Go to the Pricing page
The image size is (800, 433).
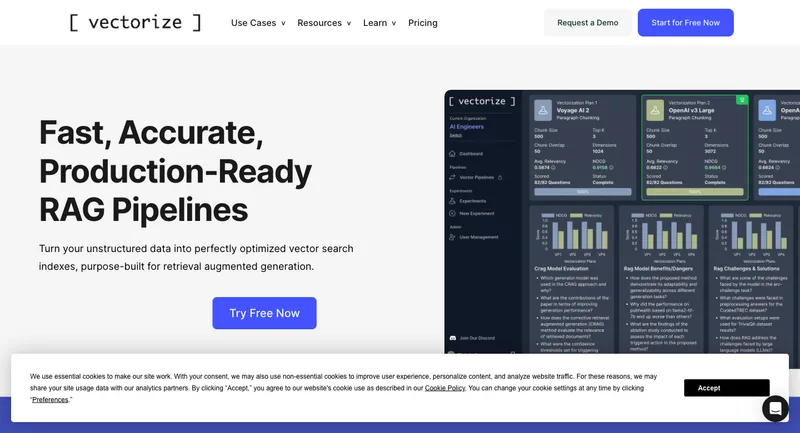tap(422, 23)
